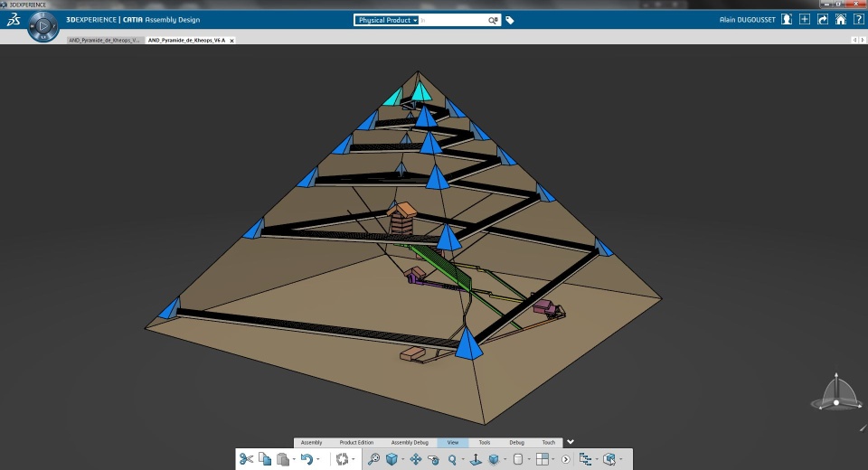
Task: Switch to first AND_Pyramide_de_Kheops document tab
Action: tap(105, 40)
